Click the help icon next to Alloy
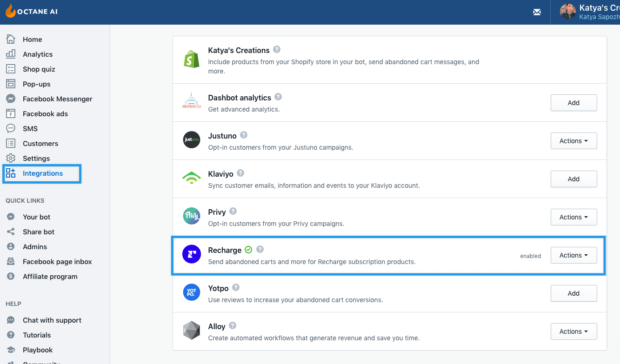Image resolution: width=620 pixels, height=364 pixels. pos(233,325)
